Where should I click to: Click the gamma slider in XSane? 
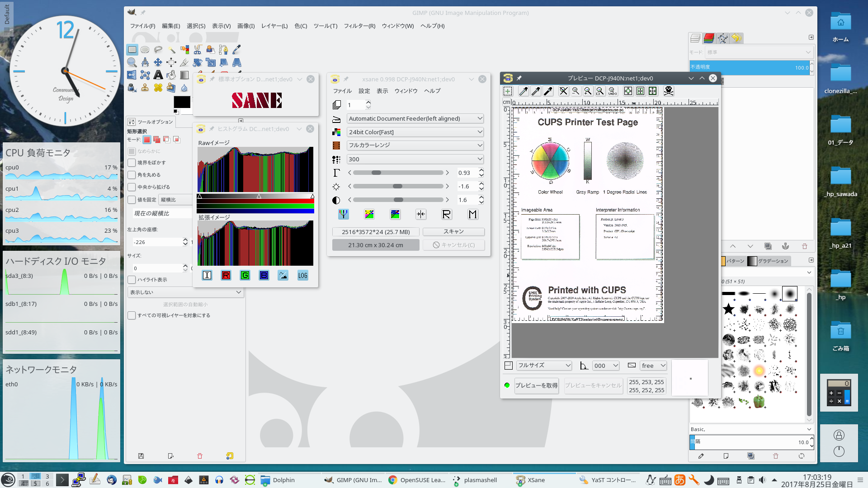pyautogui.click(x=398, y=173)
